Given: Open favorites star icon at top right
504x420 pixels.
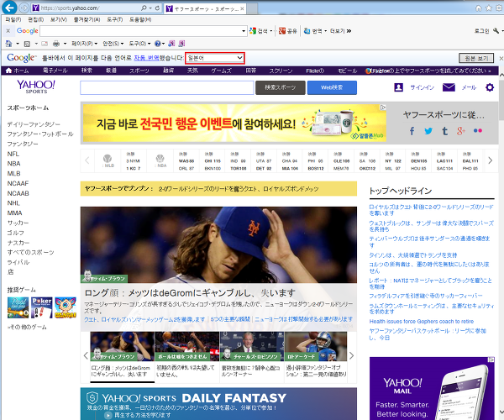Looking at the screenshot, I should point(489,8).
